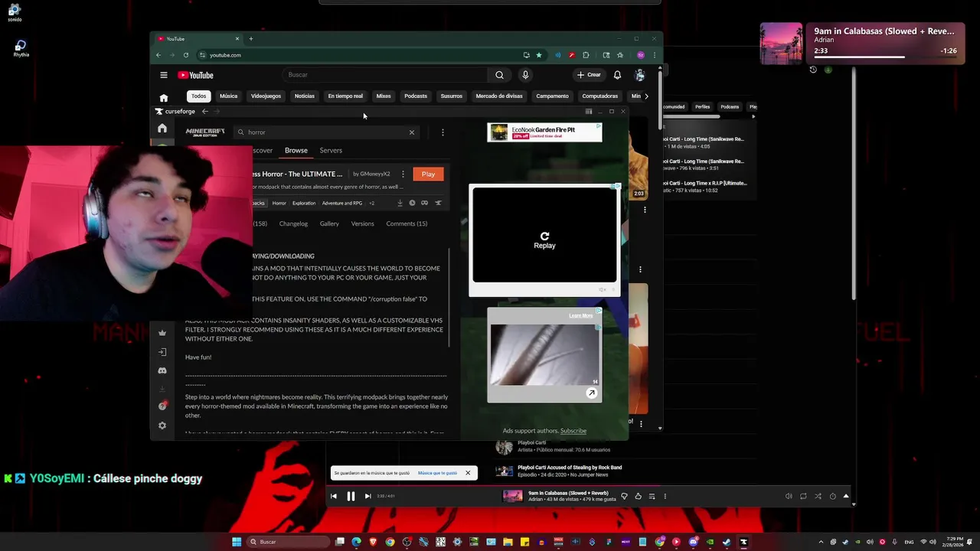Open Discord icon in CurseForge sidebar
The width and height of the screenshot is (980, 551).
click(x=162, y=370)
